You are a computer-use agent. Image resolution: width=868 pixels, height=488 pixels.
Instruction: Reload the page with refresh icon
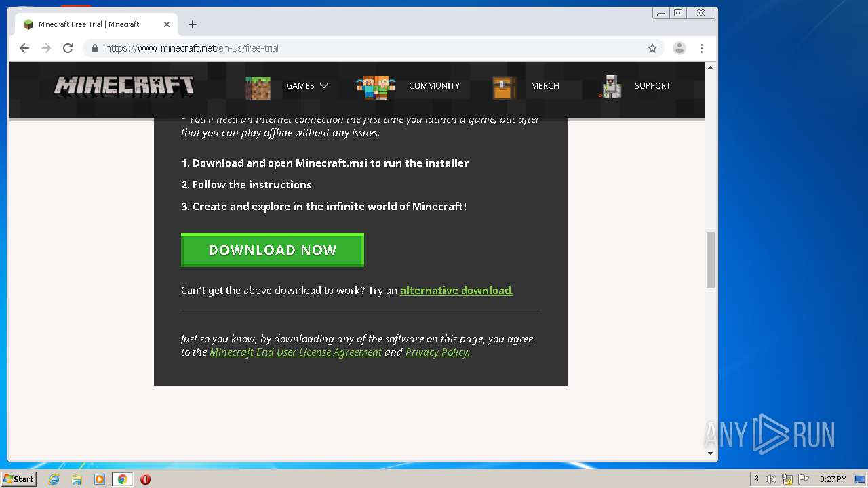(x=68, y=48)
